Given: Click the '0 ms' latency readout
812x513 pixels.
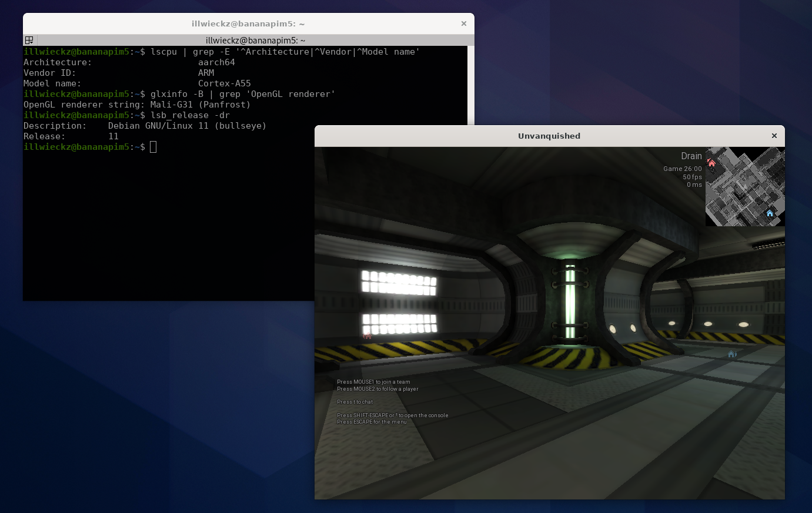Looking at the screenshot, I should (694, 185).
